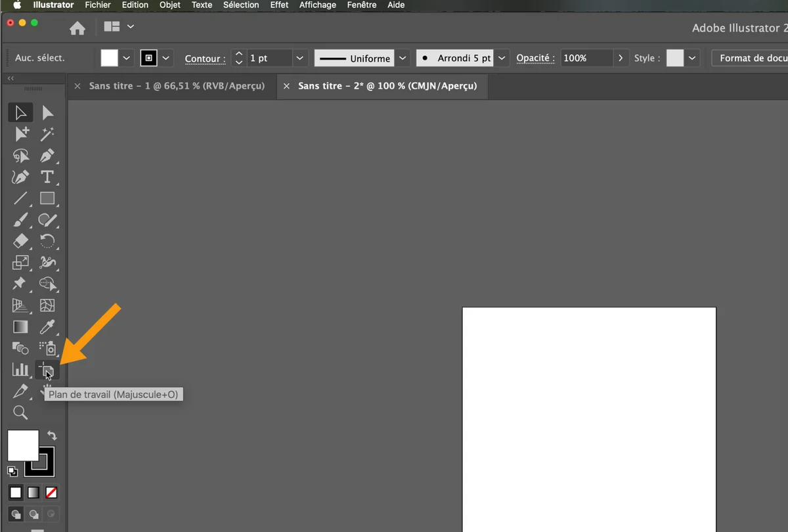788x532 pixels.
Task: Select the Magic Wand tool
Action: point(47,134)
